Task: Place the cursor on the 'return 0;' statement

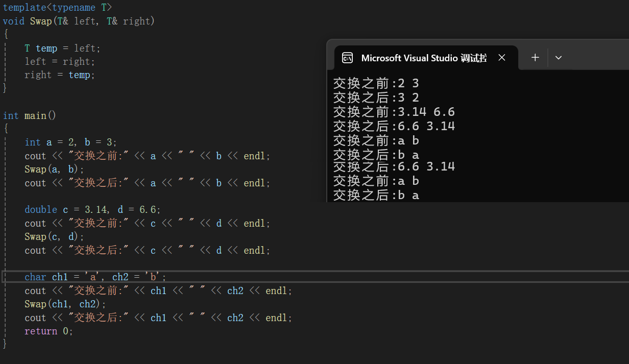Action: [x=49, y=331]
